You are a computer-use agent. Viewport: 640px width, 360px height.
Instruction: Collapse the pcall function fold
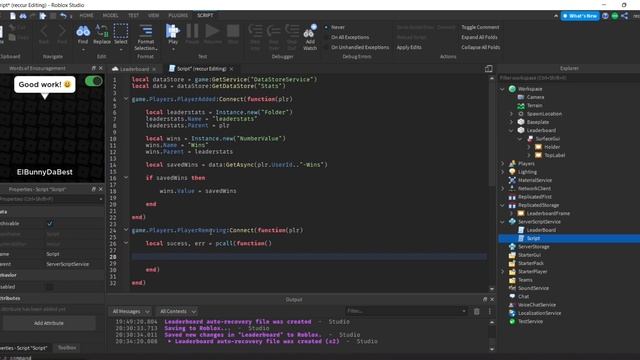pyautogui.click(x=126, y=243)
